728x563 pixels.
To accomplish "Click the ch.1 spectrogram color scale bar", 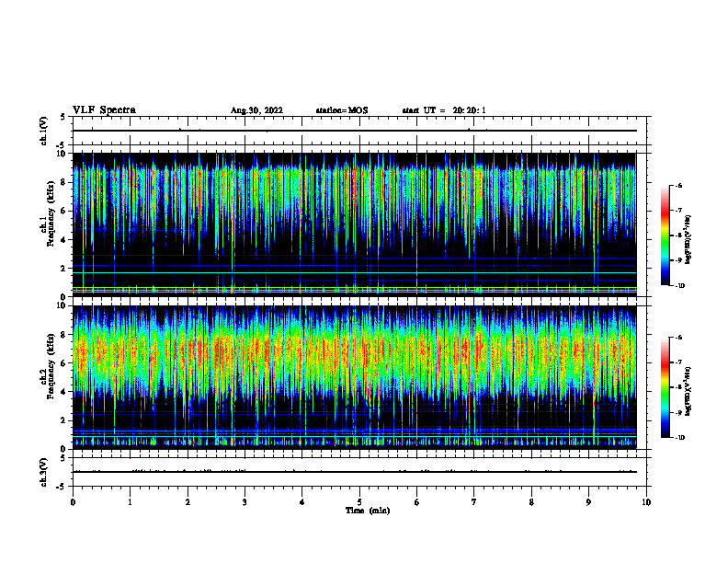I will [665, 236].
